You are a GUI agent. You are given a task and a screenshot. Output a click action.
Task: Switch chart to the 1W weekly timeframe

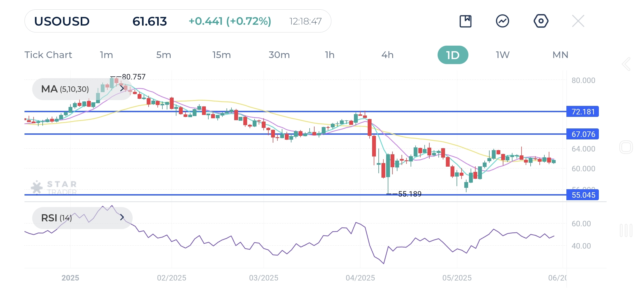(x=502, y=55)
